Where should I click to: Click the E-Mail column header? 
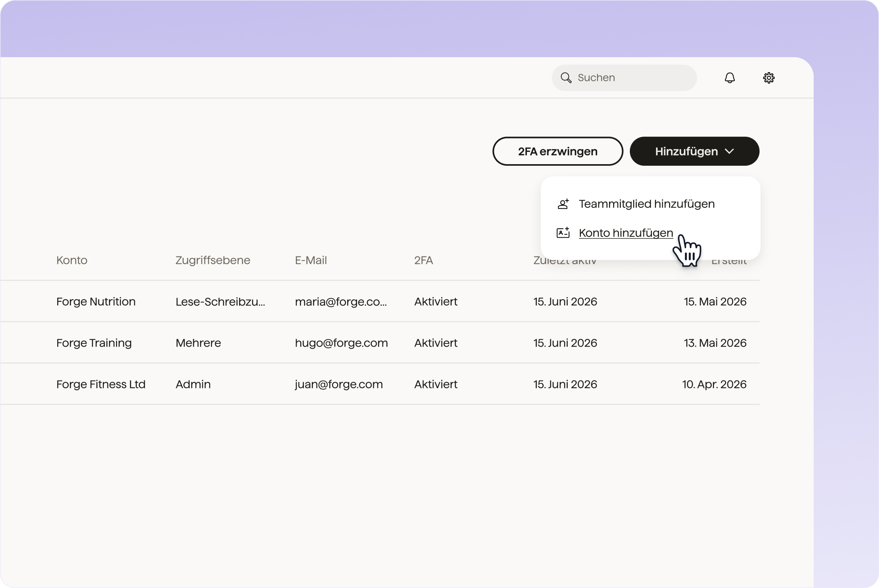(x=311, y=260)
